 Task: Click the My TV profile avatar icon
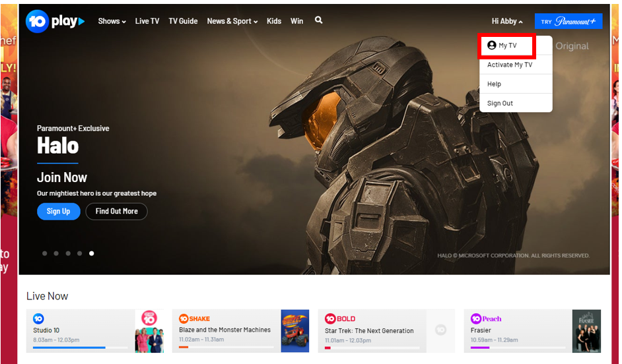point(491,45)
